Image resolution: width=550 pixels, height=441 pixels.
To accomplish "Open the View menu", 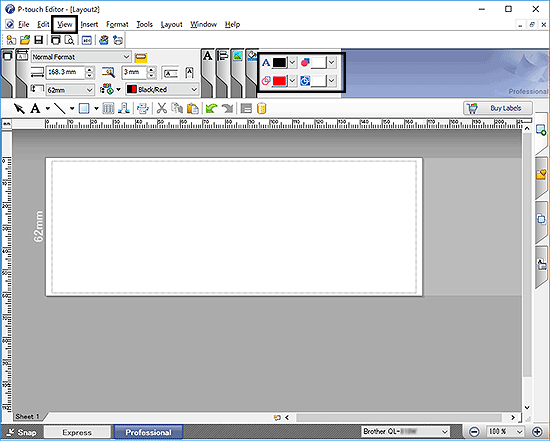I will click(65, 24).
